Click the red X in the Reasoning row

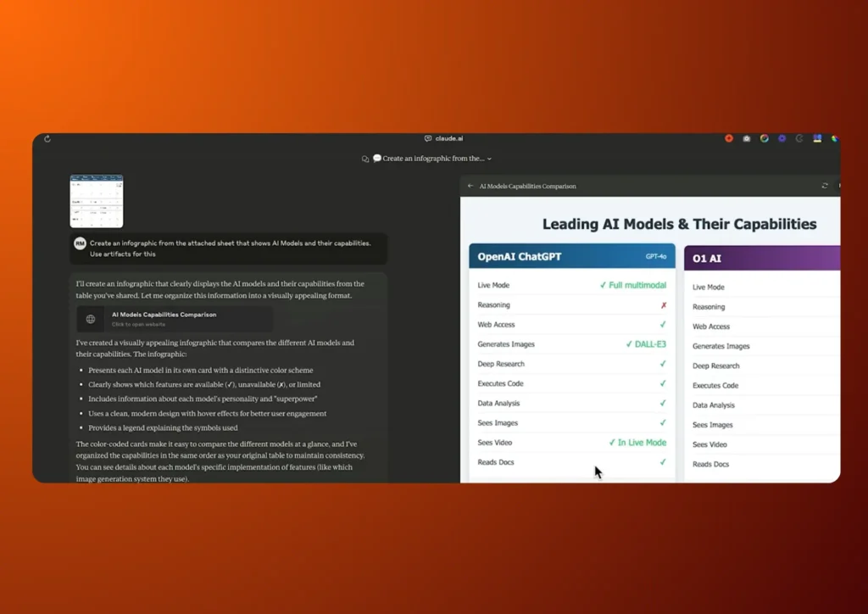tap(663, 305)
